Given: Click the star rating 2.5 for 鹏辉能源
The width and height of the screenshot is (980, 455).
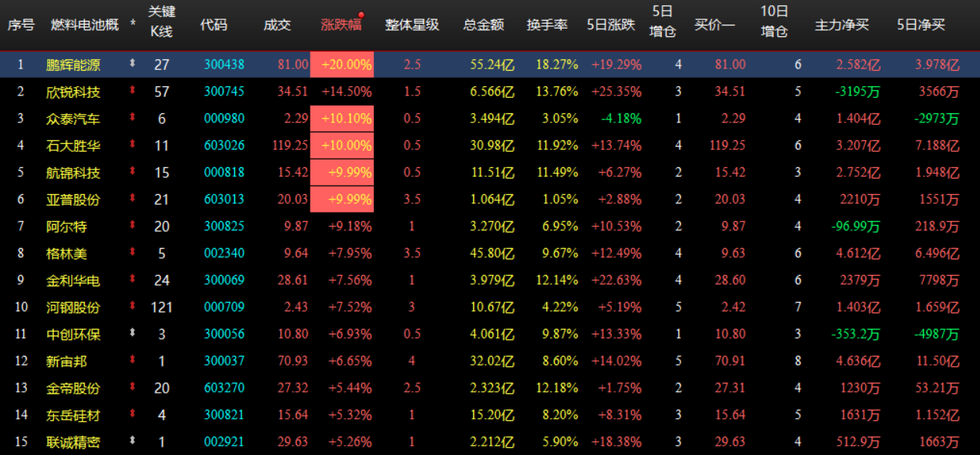Looking at the screenshot, I should (x=411, y=65).
